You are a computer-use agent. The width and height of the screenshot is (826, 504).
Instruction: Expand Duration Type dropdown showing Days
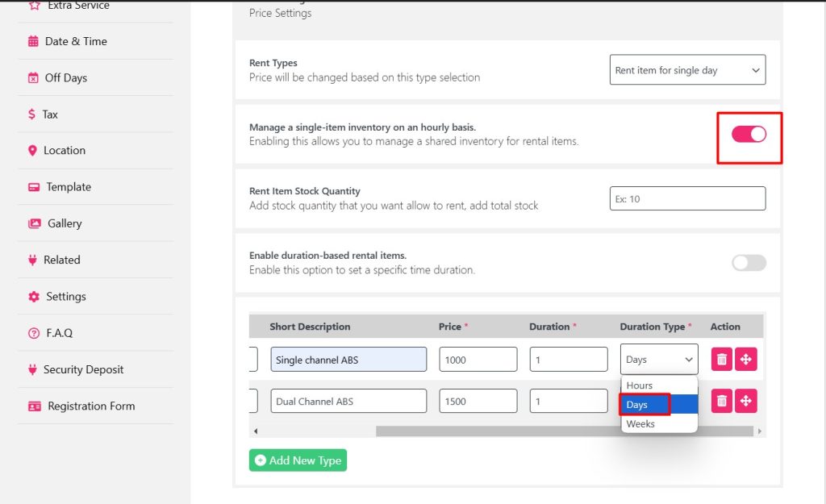[x=658, y=360]
